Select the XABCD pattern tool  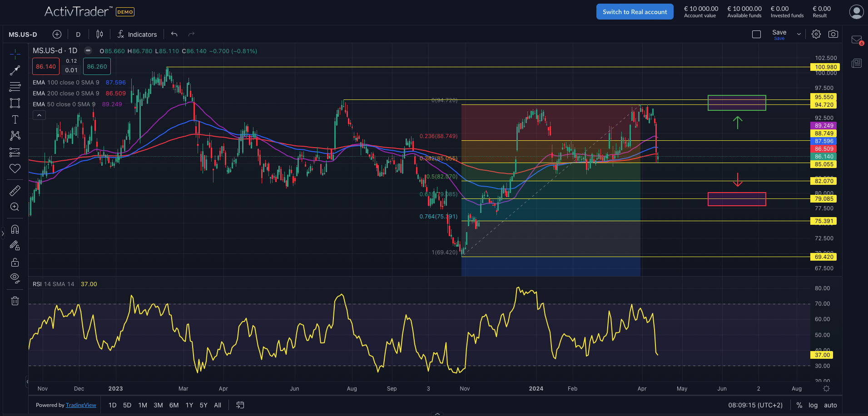15,136
